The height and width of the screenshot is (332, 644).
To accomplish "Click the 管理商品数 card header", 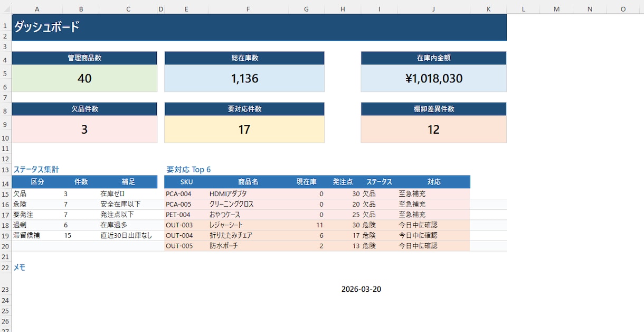I will click(x=84, y=58).
